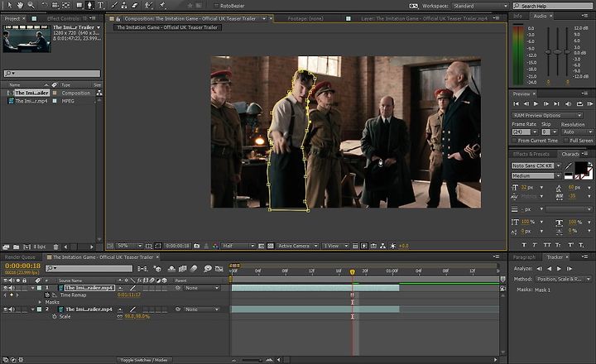The width and height of the screenshot is (596, 364).
Task: Open the 1 View layout dropdown
Action: click(x=335, y=246)
